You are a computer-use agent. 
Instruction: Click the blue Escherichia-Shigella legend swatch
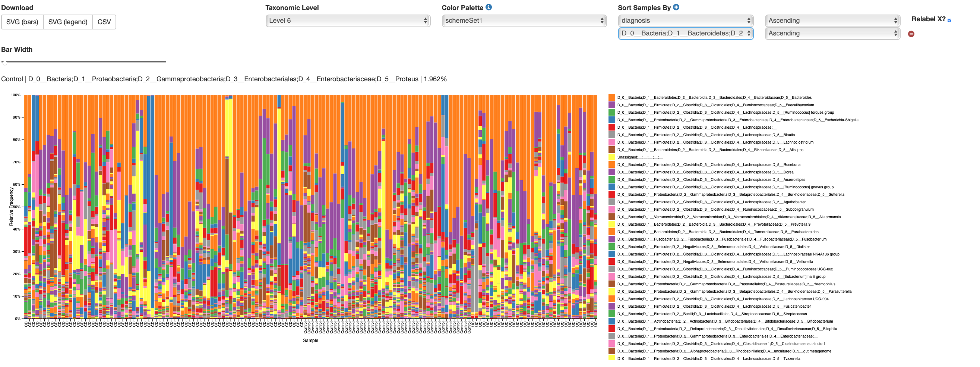pyautogui.click(x=612, y=120)
